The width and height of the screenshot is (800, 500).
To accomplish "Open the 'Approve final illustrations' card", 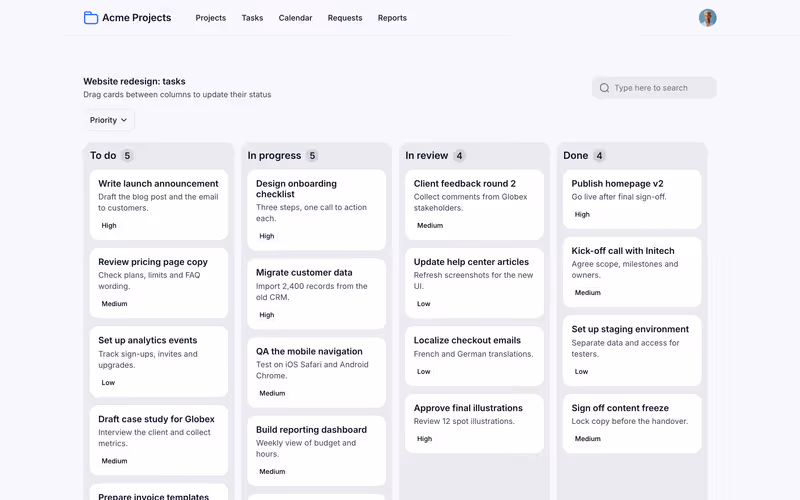I will tap(474, 423).
